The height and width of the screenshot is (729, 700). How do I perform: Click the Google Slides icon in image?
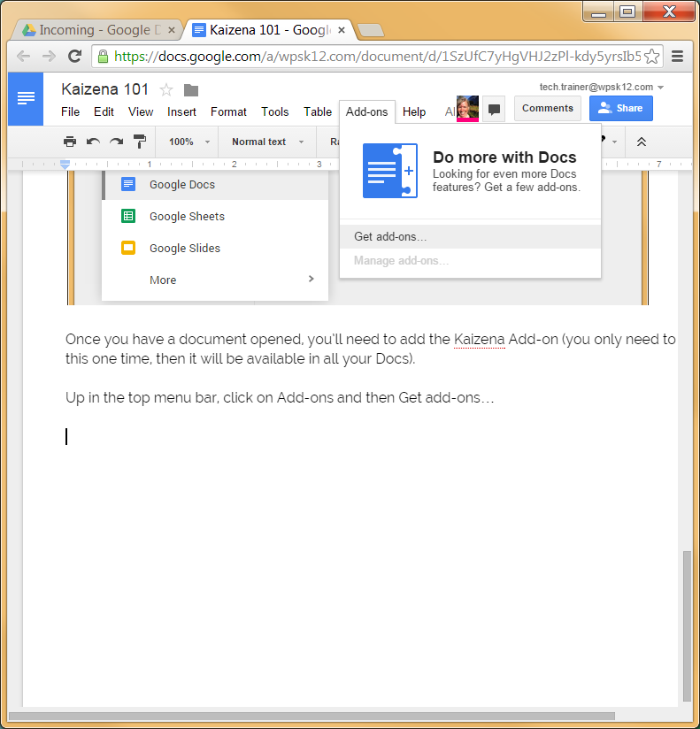[x=128, y=248]
